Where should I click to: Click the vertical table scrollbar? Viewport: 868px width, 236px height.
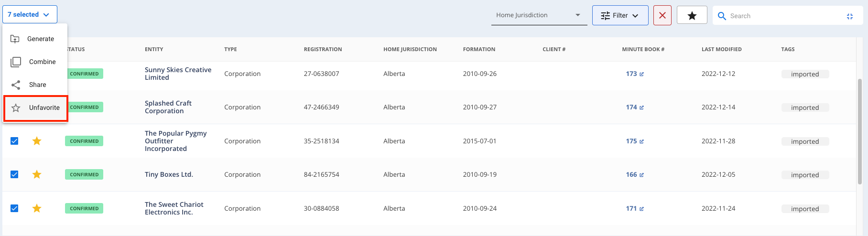coord(860,131)
